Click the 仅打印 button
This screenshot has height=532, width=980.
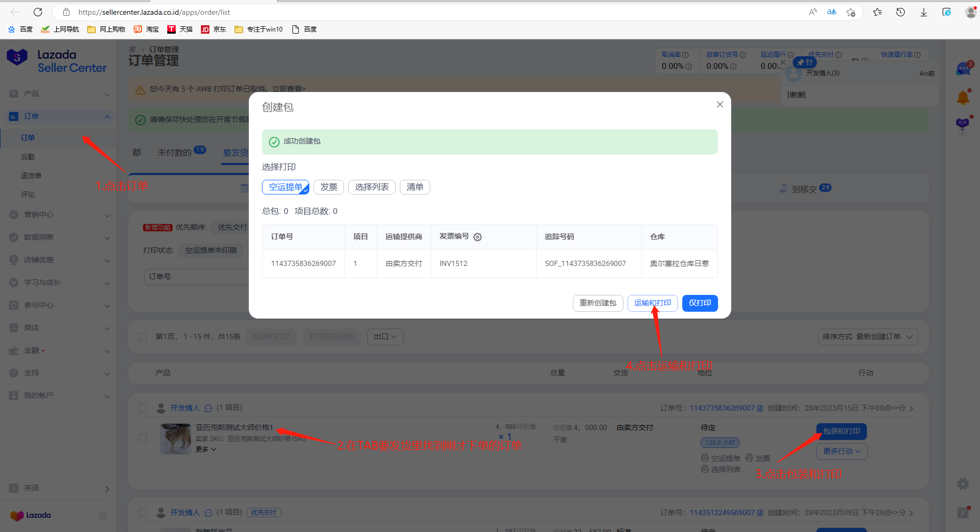coord(700,303)
